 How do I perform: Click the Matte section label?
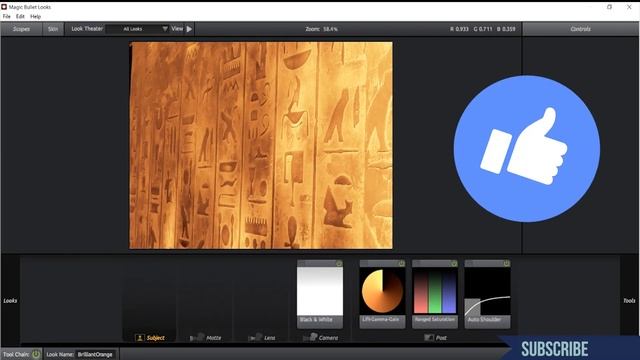[x=213, y=338]
